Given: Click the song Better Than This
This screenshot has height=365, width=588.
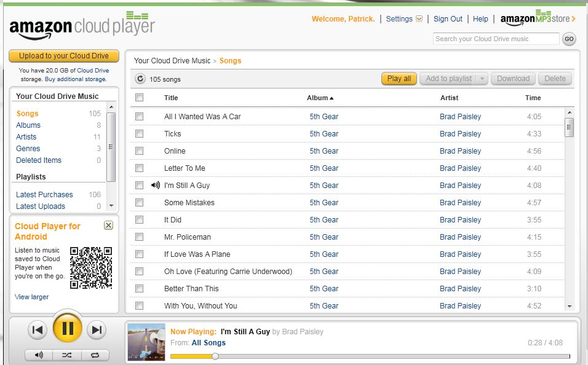Looking at the screenshot, I should pos(191,289).
